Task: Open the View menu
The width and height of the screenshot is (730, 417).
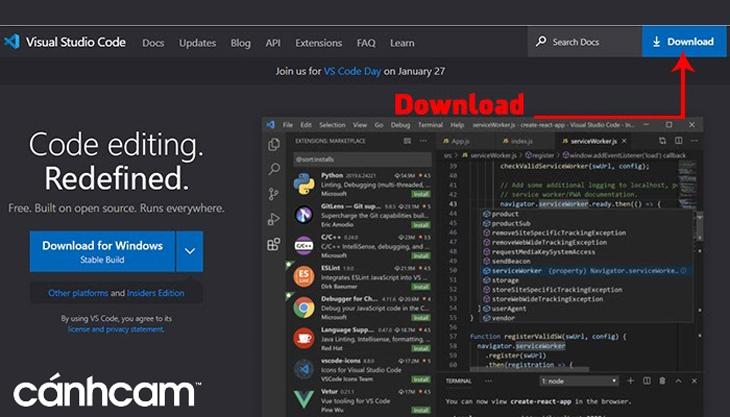Action: coord(360,125)
